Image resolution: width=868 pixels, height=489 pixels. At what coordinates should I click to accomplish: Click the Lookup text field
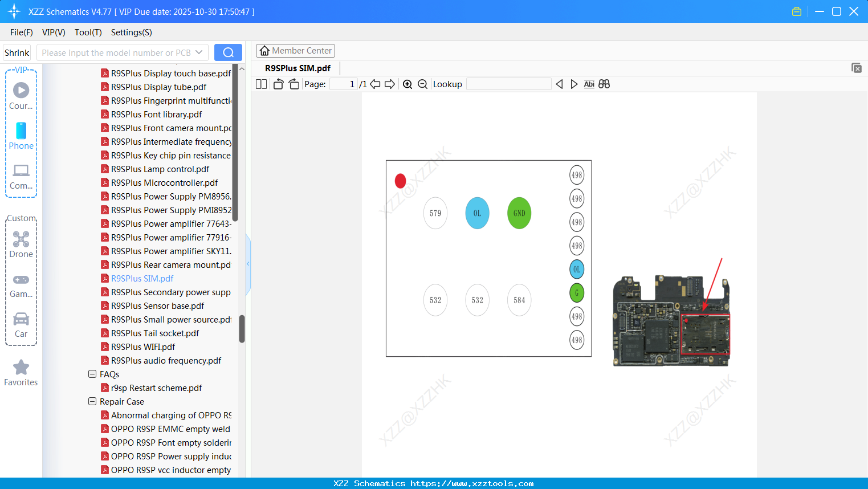(x=509, y=84)
